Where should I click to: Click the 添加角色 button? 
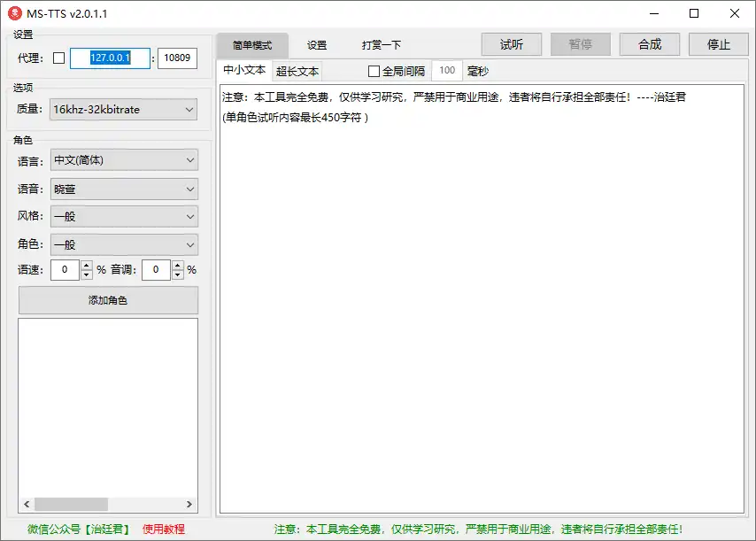point(107,300)
